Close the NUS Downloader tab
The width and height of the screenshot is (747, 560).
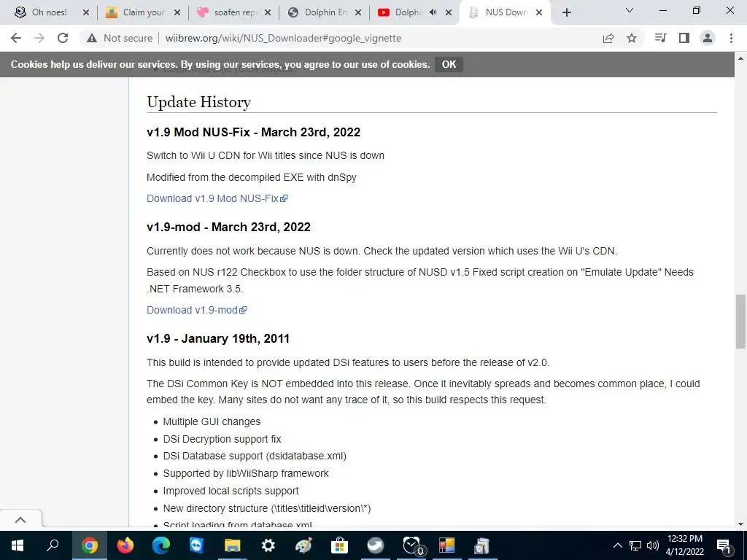pos(539,13)
